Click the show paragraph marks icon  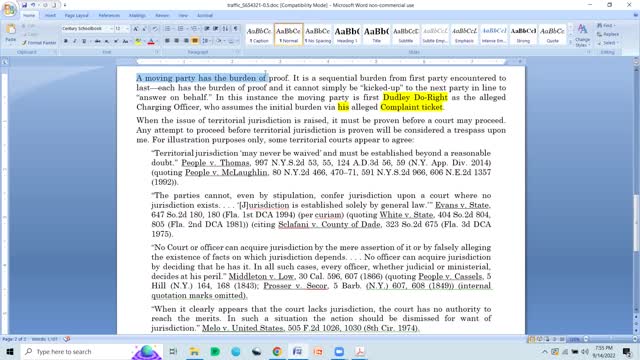pyautogui.click(x=236, y=29)
